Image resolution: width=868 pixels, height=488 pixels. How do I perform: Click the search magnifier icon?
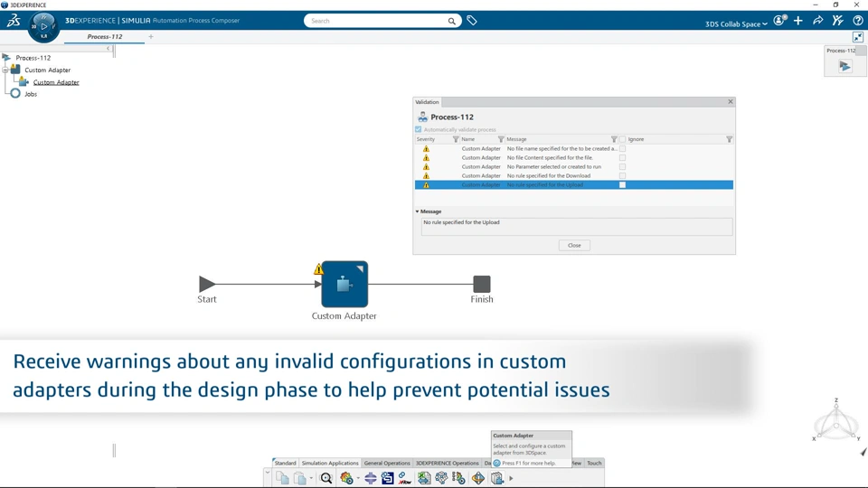452,21
